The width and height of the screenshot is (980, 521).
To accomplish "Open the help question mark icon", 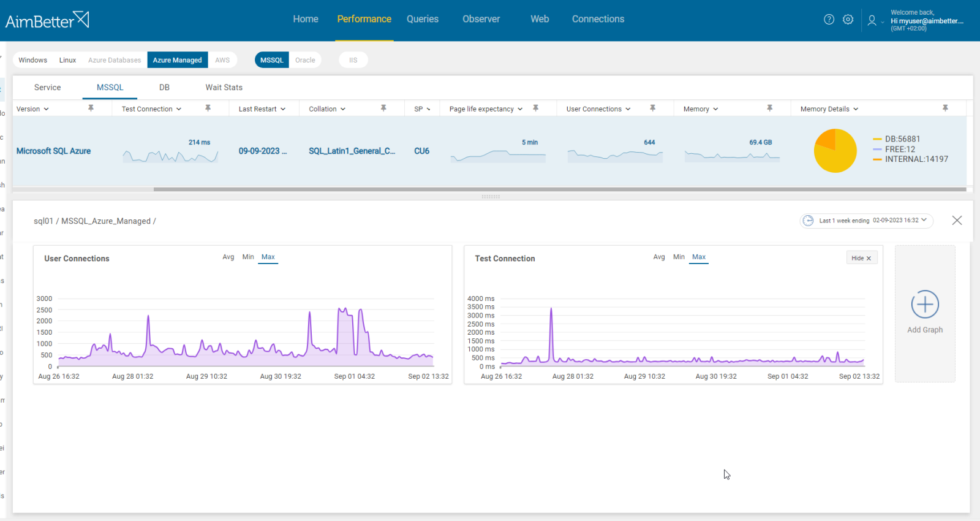I will coord(829,20).
